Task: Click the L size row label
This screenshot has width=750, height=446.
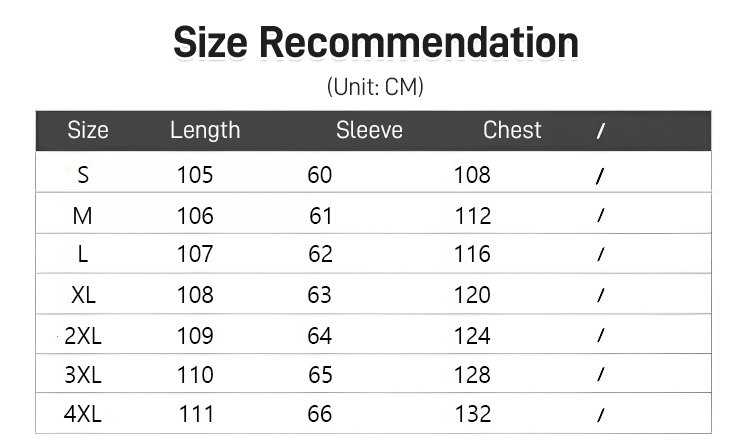Action: 83,254
